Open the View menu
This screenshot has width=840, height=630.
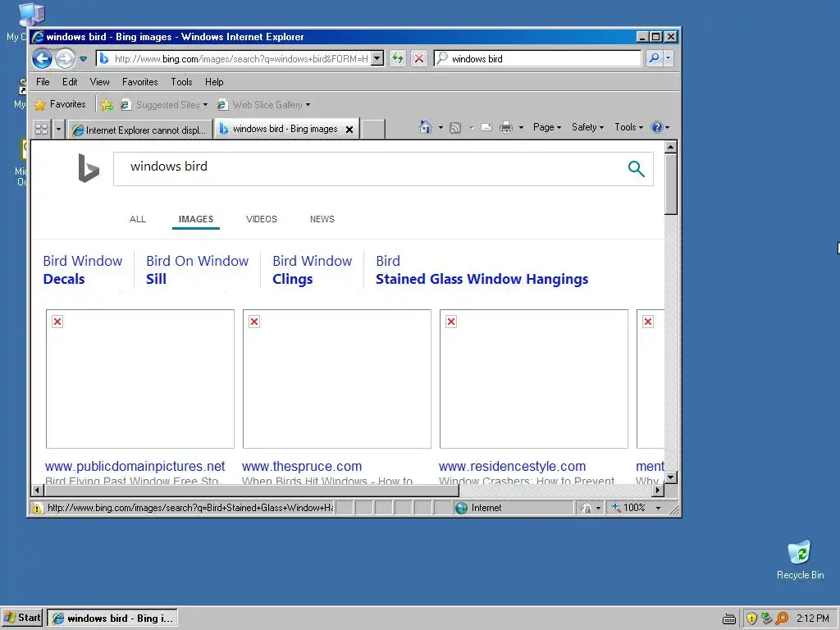coord(99,82)
